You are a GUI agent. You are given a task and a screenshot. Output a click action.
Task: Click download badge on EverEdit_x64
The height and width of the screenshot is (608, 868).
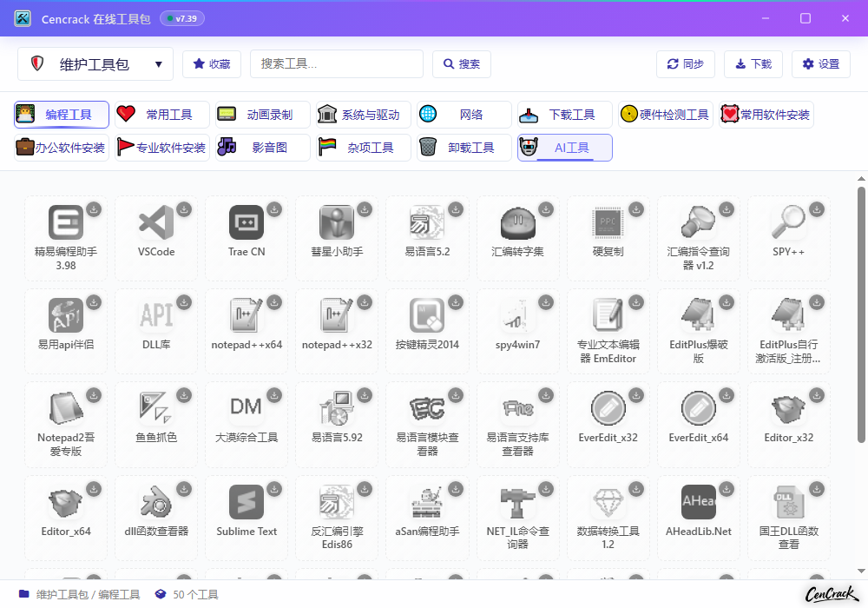727,395
